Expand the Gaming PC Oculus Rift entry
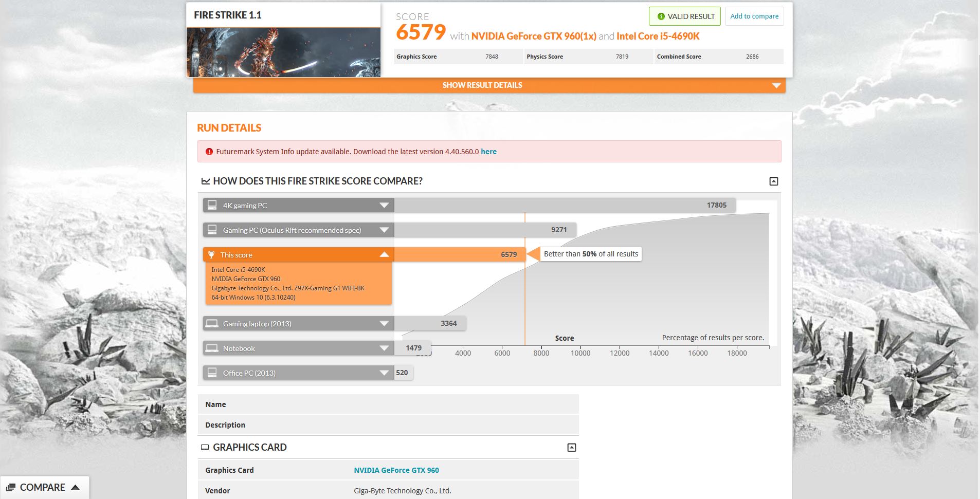 pos(384,230)
